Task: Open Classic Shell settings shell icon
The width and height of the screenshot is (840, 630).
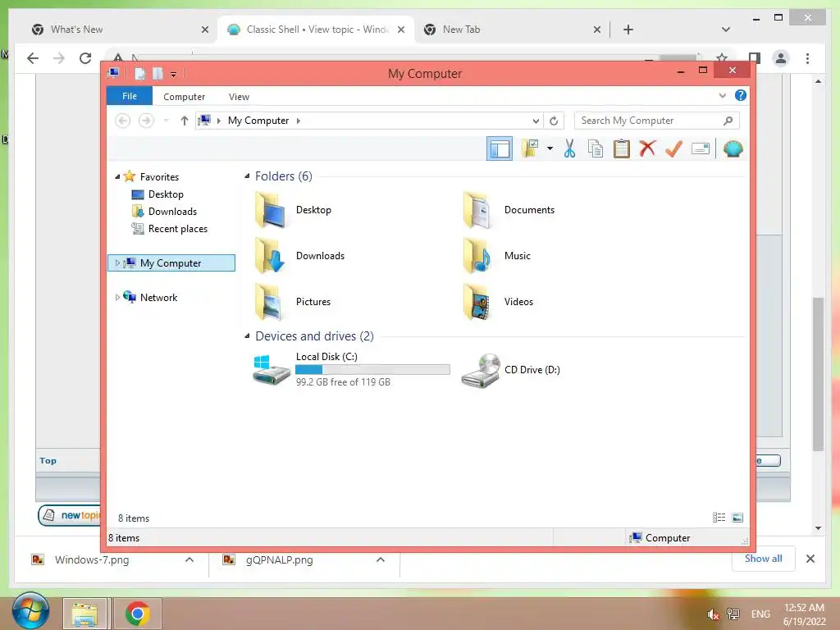Action: (x=733, y=148)
